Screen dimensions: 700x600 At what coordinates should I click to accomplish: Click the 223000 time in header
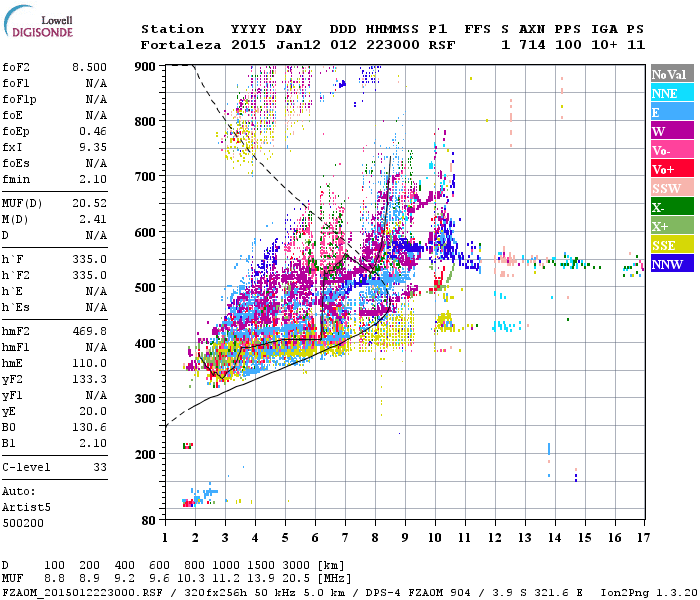coord(393,45)
